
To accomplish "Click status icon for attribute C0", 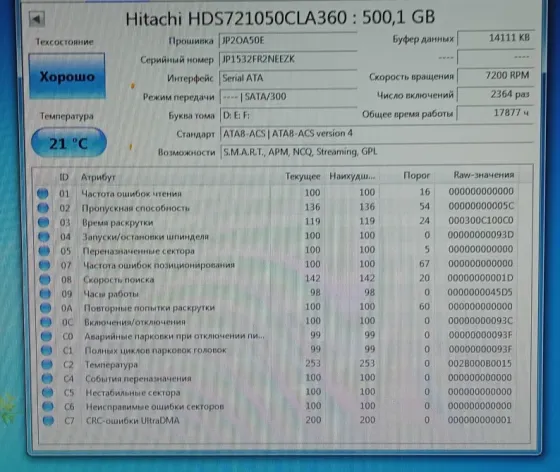I will (46, 336).
